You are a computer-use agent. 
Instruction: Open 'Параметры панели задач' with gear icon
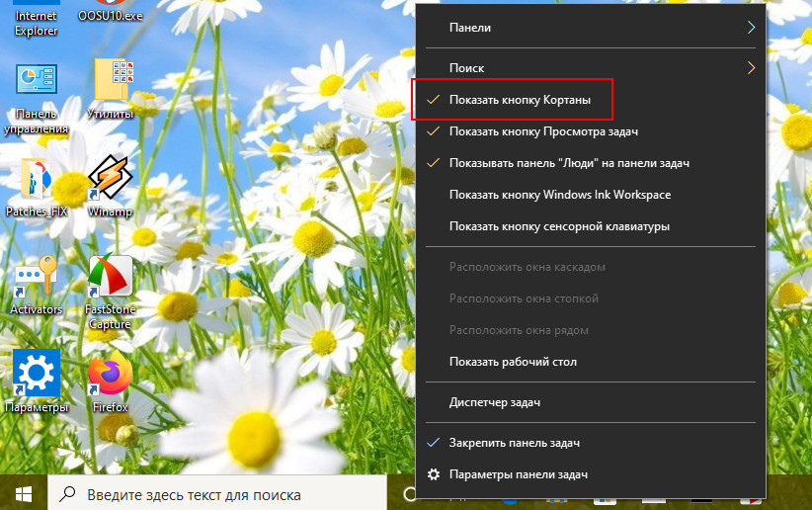coord(591,474)
